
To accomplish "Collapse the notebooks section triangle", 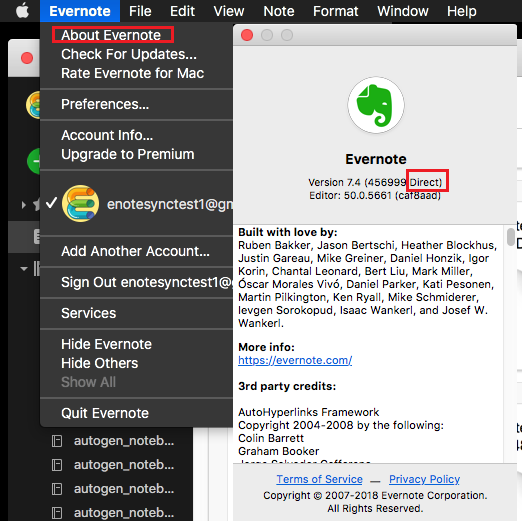I will 24,269.
